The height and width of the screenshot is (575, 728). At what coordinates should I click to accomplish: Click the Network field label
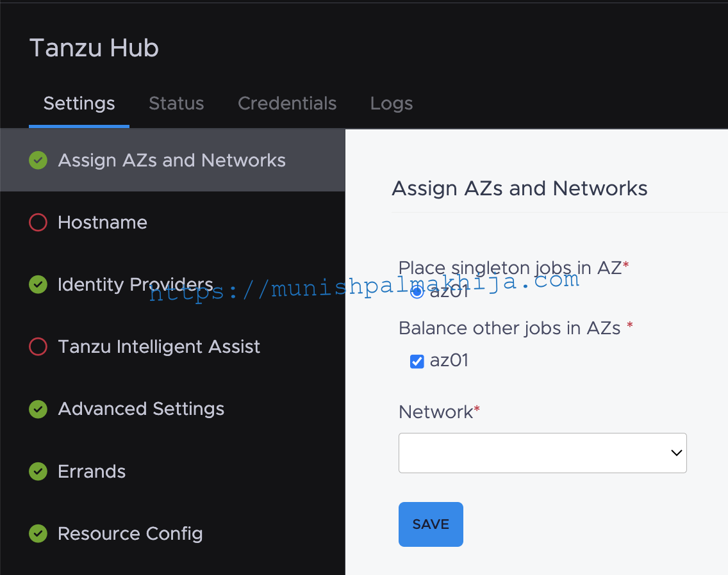click(x=439, y=412)
